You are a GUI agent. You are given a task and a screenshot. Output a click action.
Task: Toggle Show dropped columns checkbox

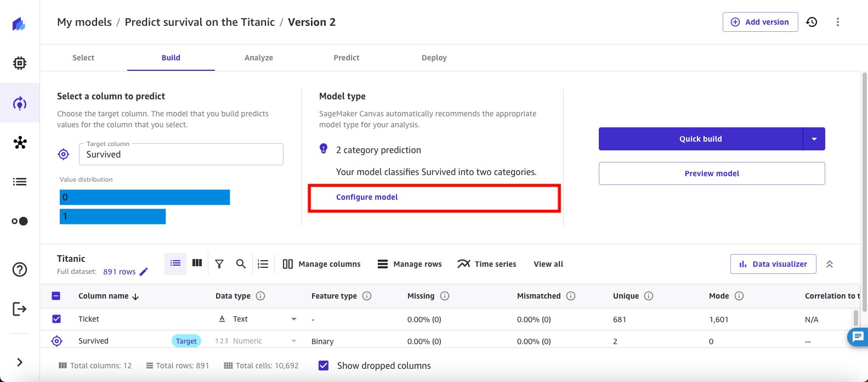tap(324, 366)
